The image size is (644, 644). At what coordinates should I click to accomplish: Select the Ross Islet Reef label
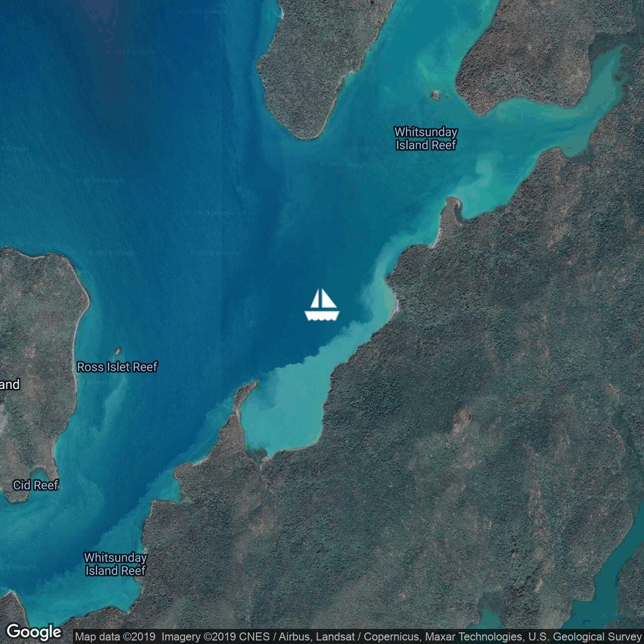pos(117,367)
